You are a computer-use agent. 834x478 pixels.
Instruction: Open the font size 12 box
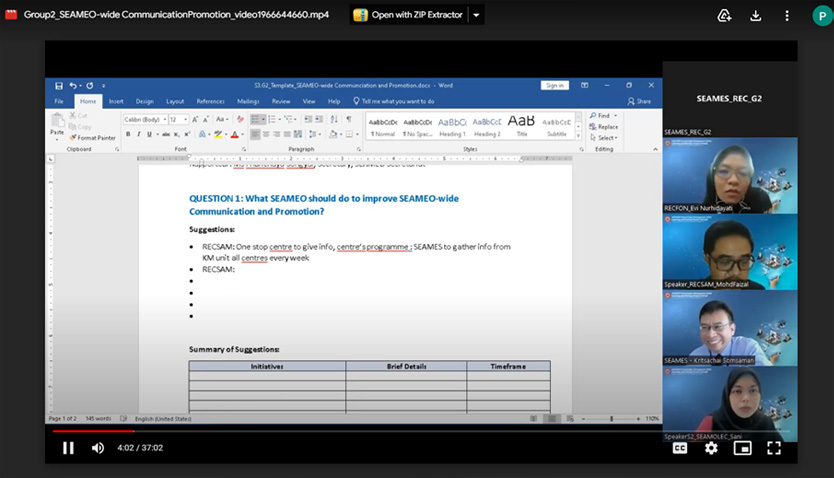178,120
